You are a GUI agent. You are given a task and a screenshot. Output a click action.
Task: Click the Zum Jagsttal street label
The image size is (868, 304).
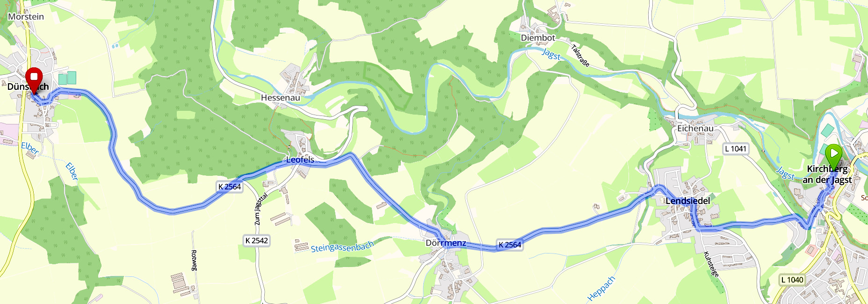click(x=260, y=209)
